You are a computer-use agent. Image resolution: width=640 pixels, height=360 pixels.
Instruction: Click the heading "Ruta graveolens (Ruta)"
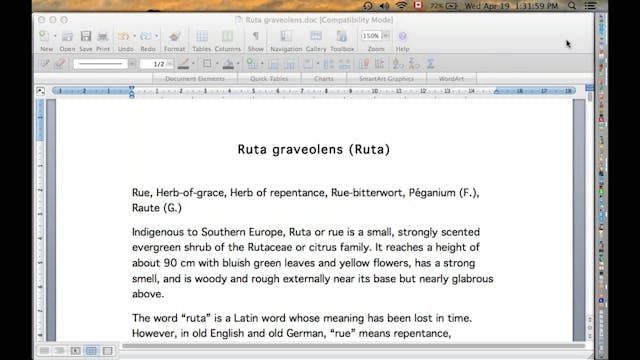click(x=313, y=149)
